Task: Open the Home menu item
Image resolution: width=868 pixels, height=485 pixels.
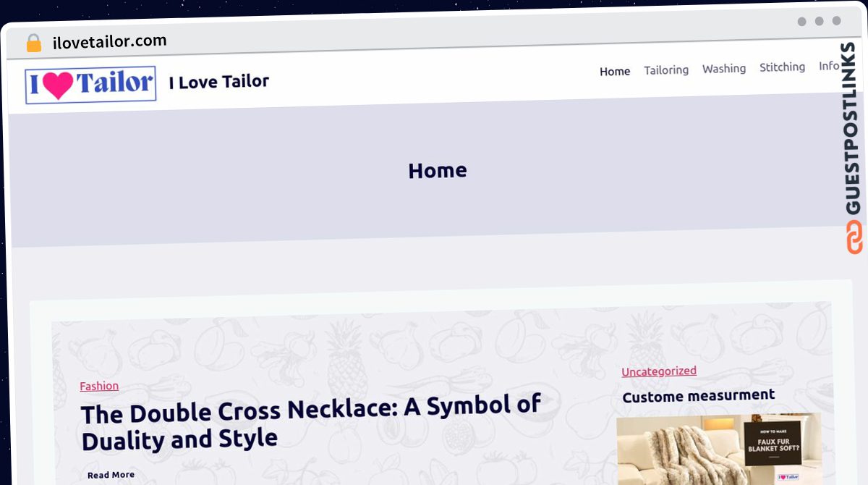Action: [x=615, y=71]
